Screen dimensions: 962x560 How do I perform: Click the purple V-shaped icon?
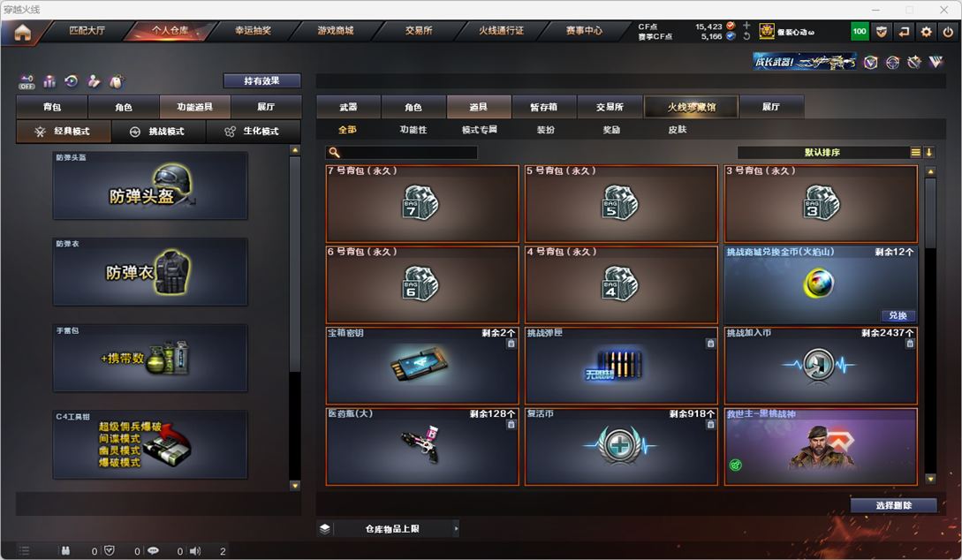[935, 62]
